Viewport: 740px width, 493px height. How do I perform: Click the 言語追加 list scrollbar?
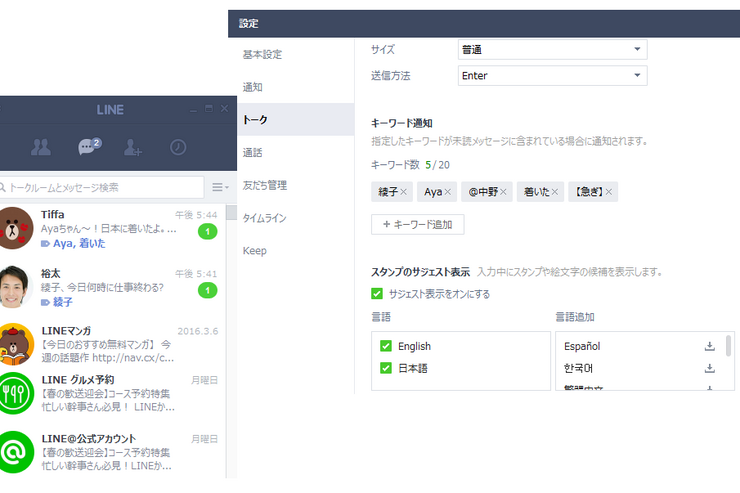coord(728,346)
